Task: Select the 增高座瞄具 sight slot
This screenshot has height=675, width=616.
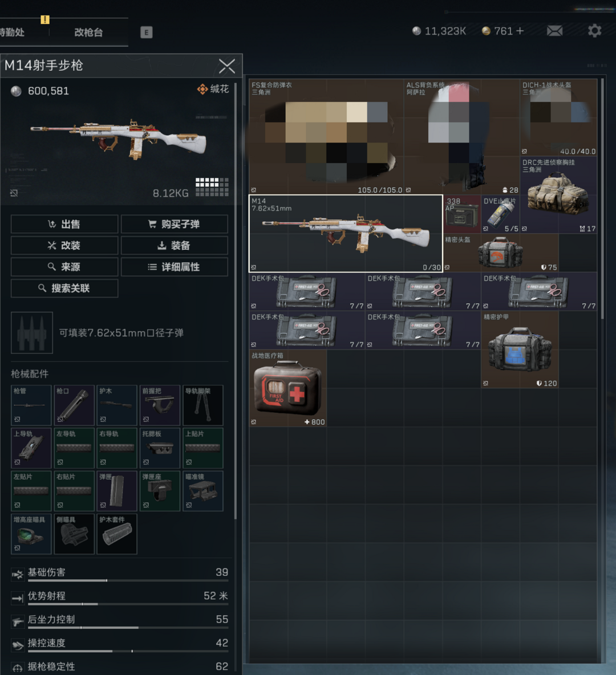Action: click(x=31, y=534)
